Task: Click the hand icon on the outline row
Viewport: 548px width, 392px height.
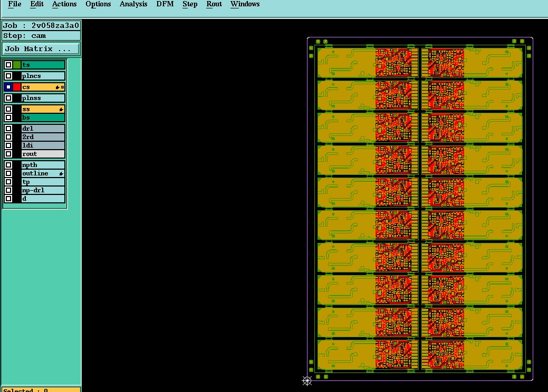Action: click(x=61, y=173)
